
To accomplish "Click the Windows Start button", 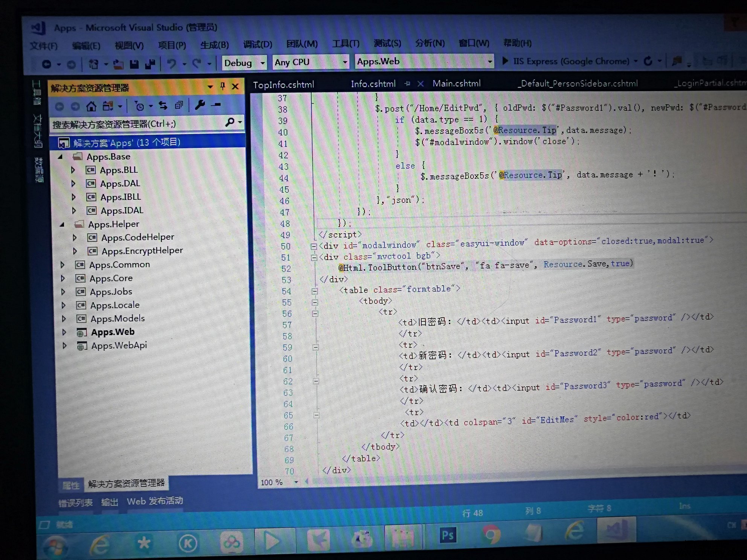I will tap(56, 546).
